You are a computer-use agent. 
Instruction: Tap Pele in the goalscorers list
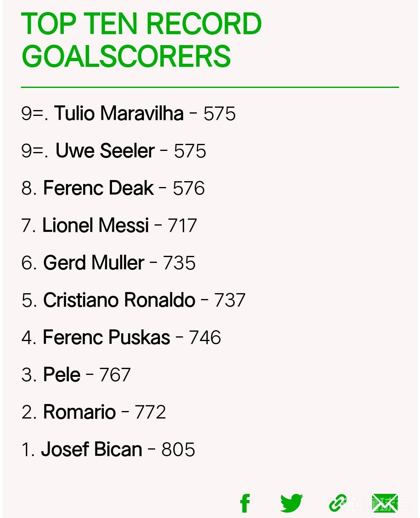point(62,375)
